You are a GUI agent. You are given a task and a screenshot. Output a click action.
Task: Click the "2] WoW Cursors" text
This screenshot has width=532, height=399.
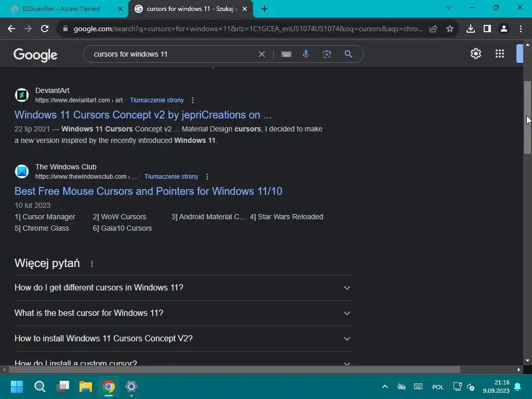pos(119,217)
